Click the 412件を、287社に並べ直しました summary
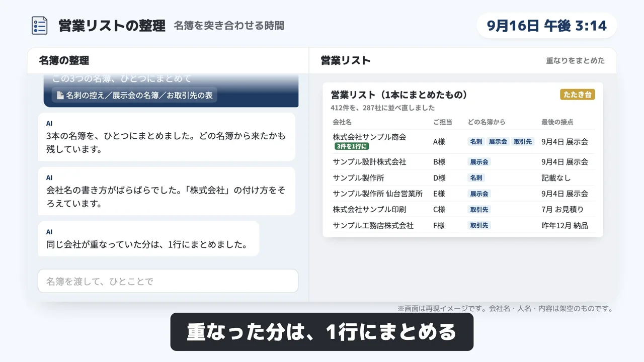This screenshot has width=644, height=362. click(383, 108)
